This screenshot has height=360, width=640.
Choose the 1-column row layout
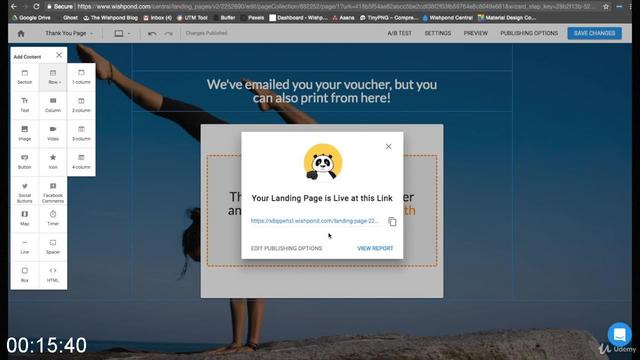click(81, 77)
